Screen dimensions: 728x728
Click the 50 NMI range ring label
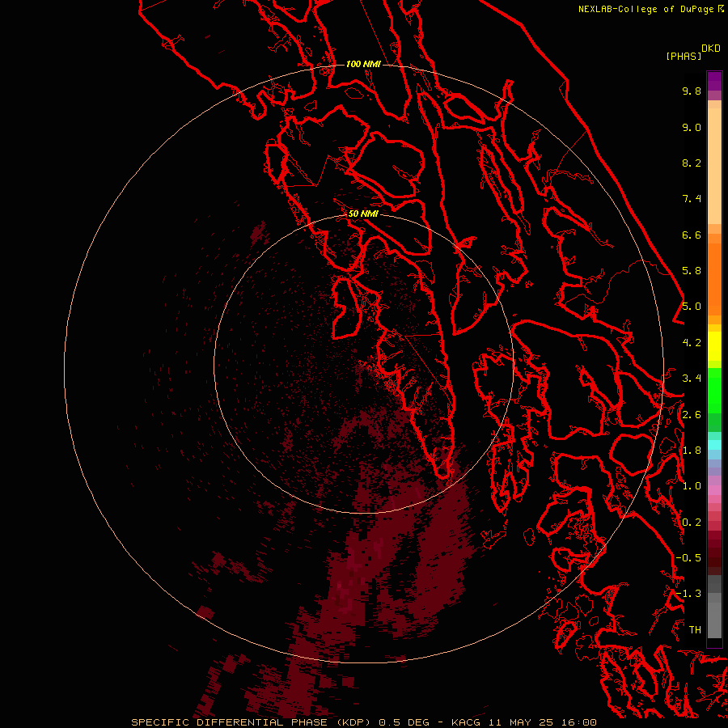point(363,214)
